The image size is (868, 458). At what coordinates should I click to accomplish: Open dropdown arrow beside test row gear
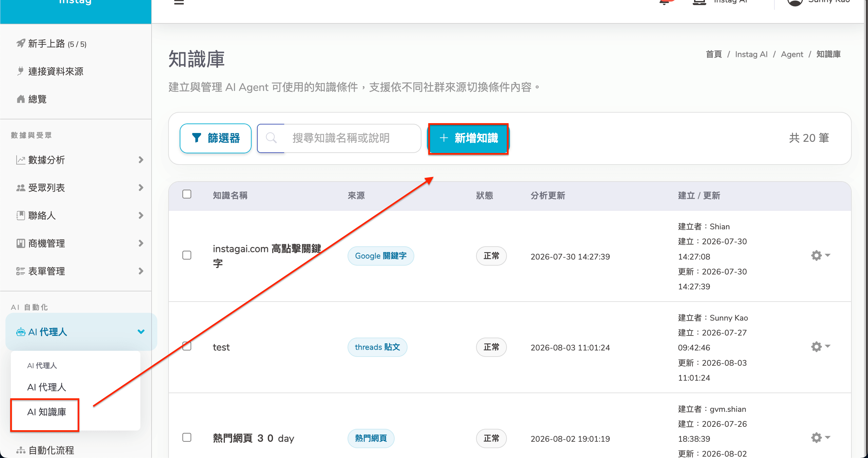[828, 346]
